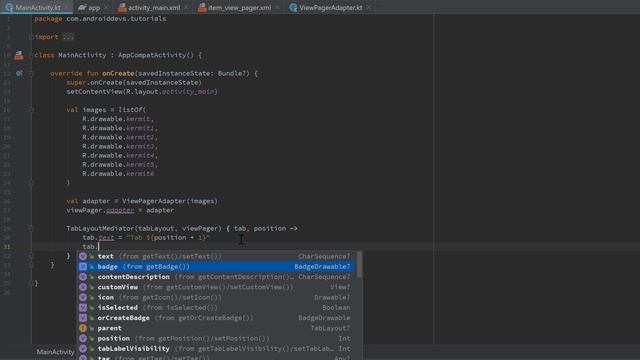Click the Kotlin icon on ViewPagerAdapter.kt tab
Screen dimensions: 640x360
pyautogui.click(x=293, y=7)
